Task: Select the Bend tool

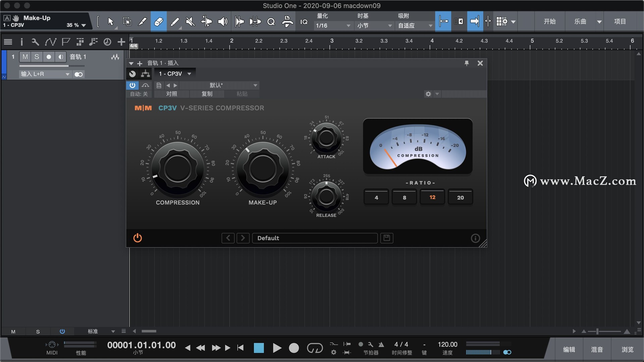Action: [x=206, y=21]
